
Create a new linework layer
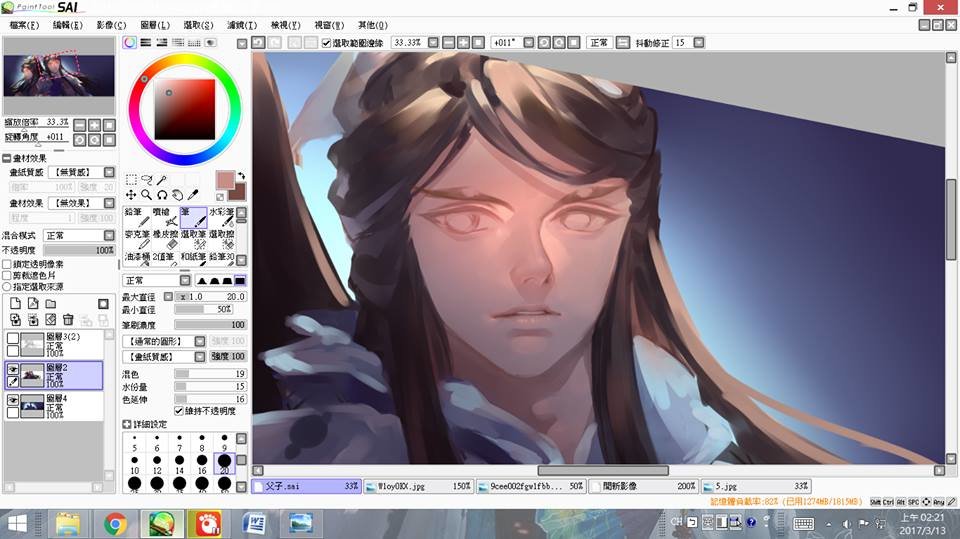point(33,303)
